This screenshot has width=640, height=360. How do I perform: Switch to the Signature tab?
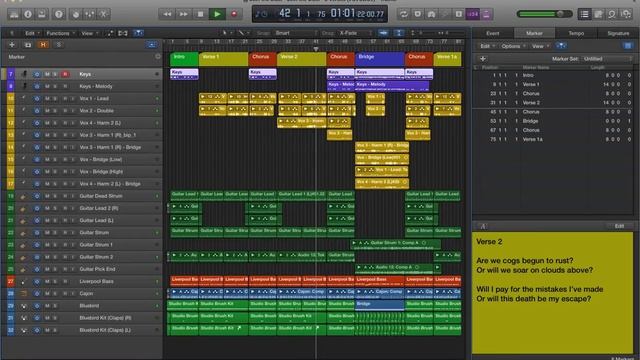click(618, 33)
